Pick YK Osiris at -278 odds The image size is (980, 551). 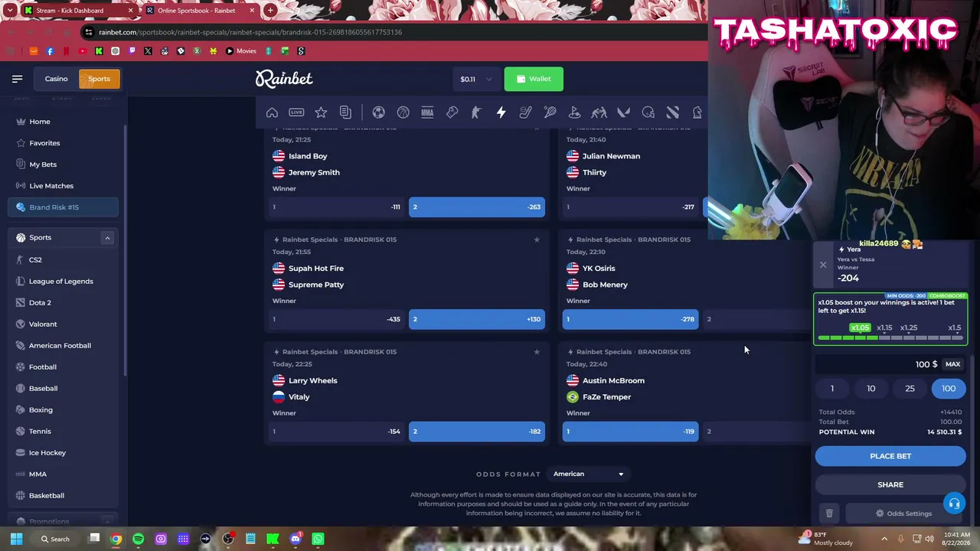click(x=630, y=319)
